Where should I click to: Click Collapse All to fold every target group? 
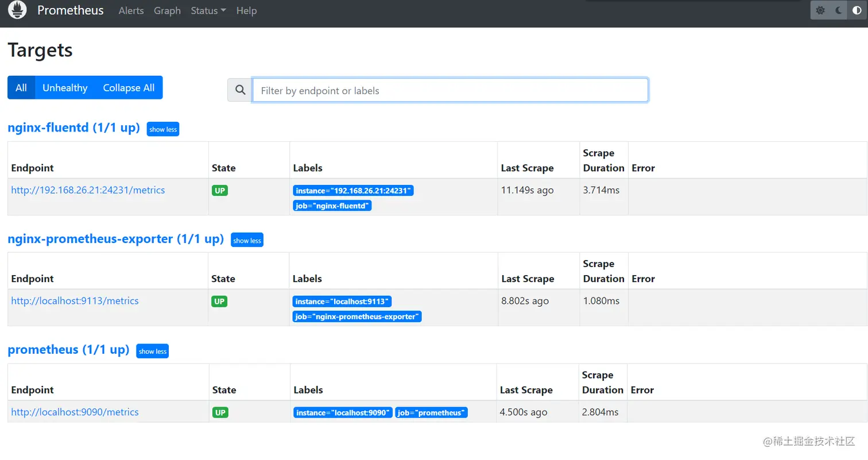129,87
